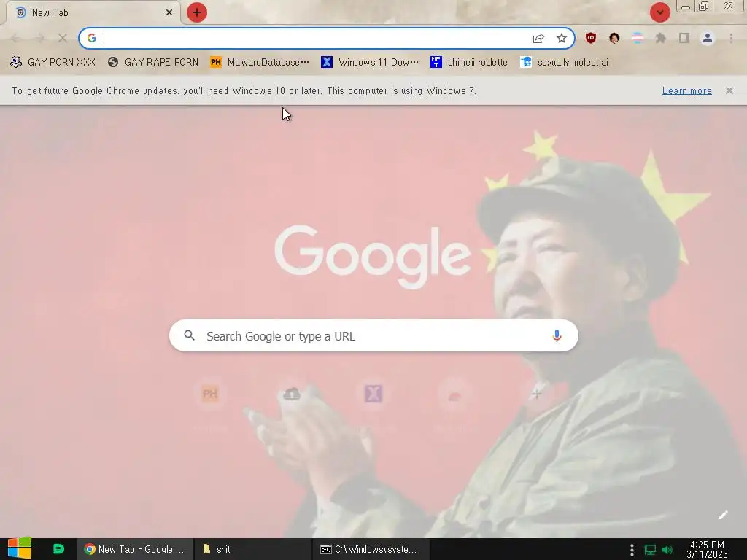Click the Google icon in the address bar
Viewport: 747px width, 560px height.
(91, 38)
